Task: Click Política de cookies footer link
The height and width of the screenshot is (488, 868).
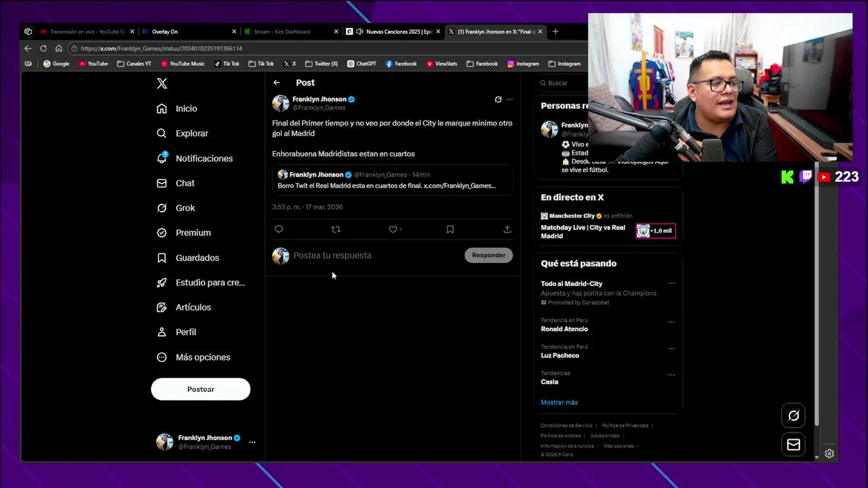Action: (x=561, y=436)
